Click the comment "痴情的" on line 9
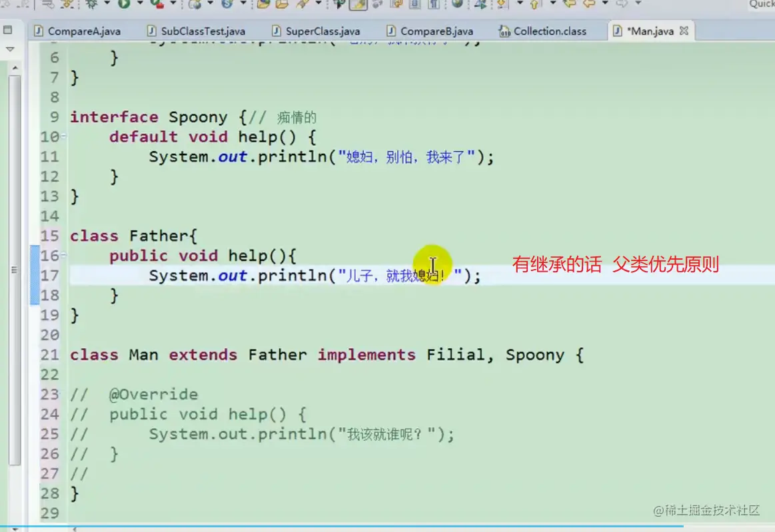This screenshot has height=532, width=775. 297,118
